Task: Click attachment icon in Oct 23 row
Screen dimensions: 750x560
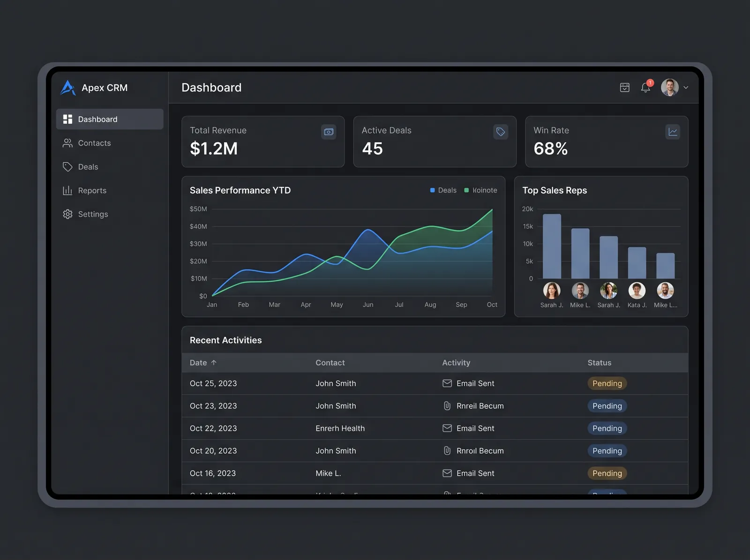Action: (447, 406)
